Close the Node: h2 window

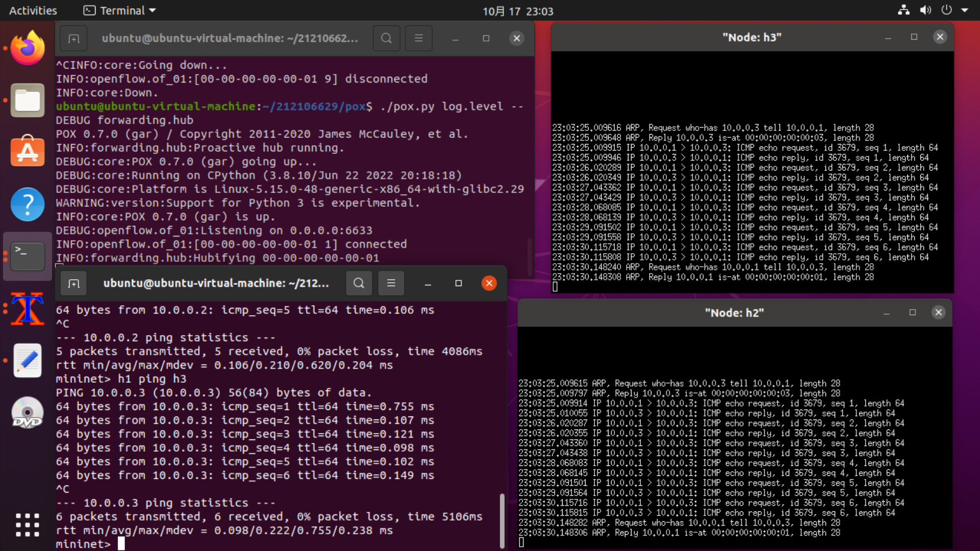pos(938,313)
